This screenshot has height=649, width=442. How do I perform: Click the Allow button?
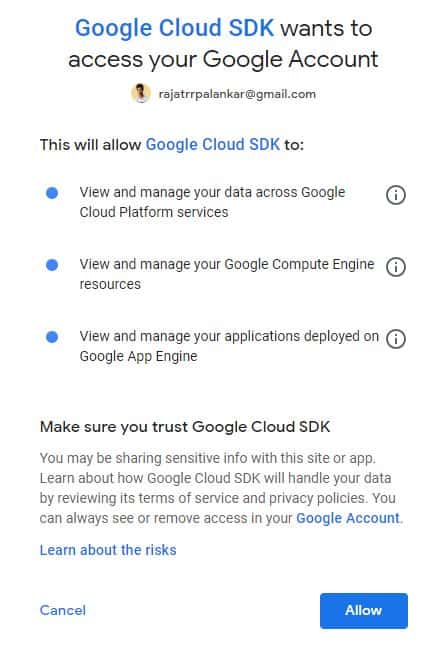pyautogui.click(x=363, y=611)
